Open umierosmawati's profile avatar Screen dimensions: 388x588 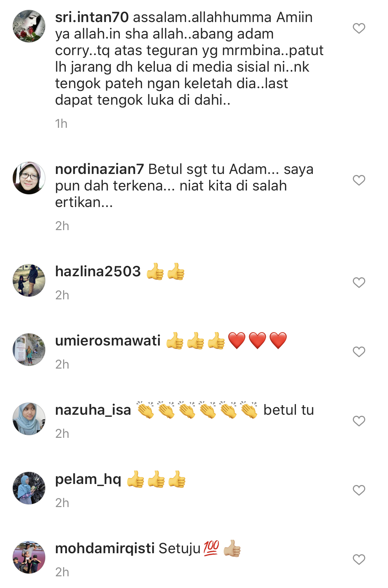[x=29, y=350]
